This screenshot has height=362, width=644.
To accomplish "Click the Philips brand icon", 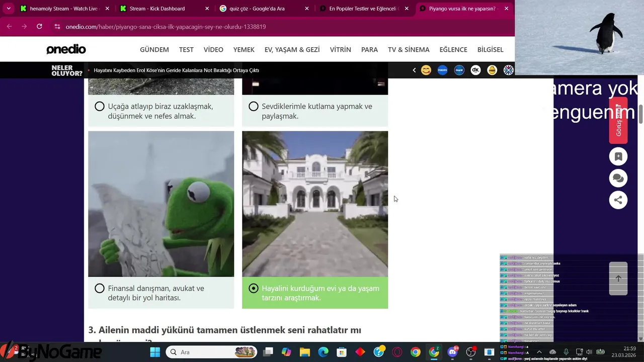I will [x=442, y=70].
